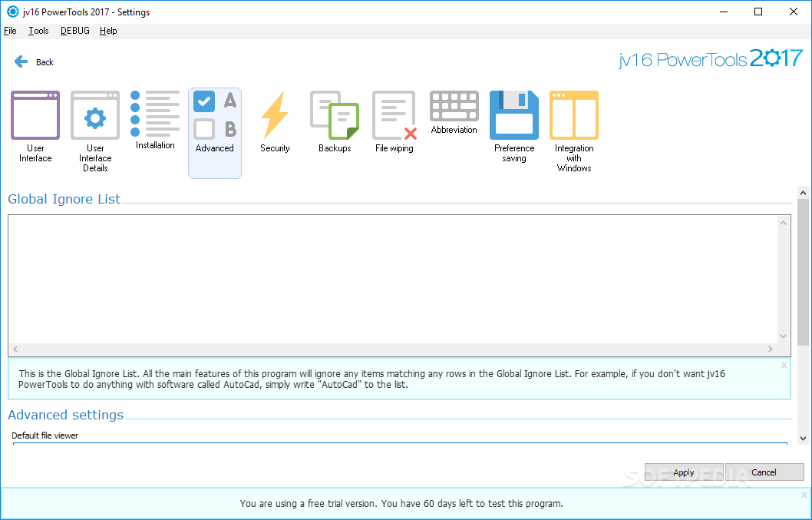
Task: Click the Advanced settings heading
Action: [x=66, y=415]
